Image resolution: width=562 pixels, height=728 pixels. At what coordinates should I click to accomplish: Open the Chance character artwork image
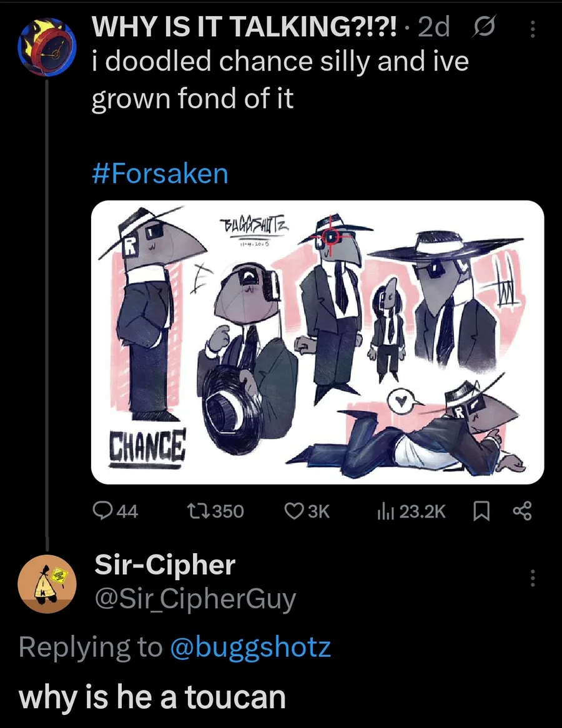(317, 342)
